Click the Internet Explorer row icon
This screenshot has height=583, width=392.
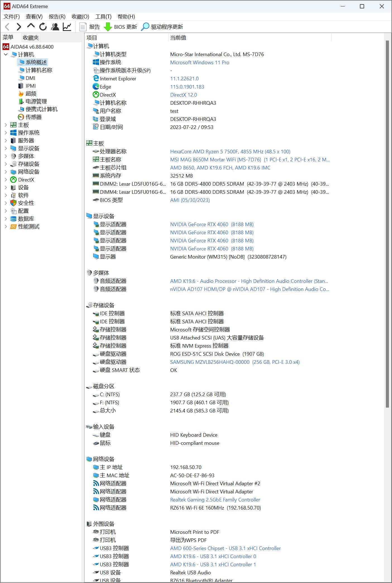tap(96, 79)
